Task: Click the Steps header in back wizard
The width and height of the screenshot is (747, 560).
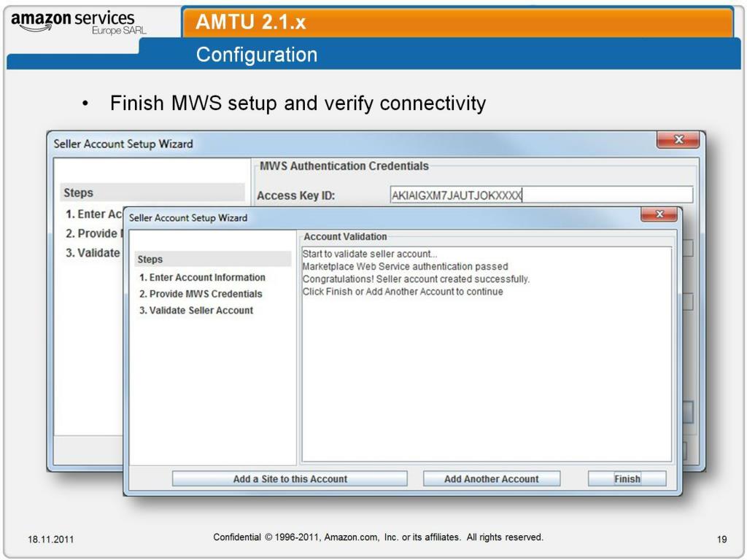Action: [152, 192]
